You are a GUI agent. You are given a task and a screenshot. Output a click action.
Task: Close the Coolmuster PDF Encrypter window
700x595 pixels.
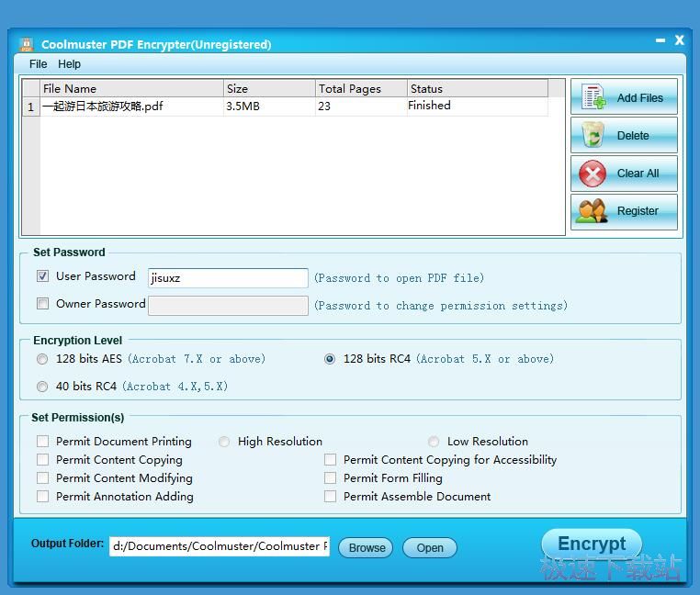680,40
